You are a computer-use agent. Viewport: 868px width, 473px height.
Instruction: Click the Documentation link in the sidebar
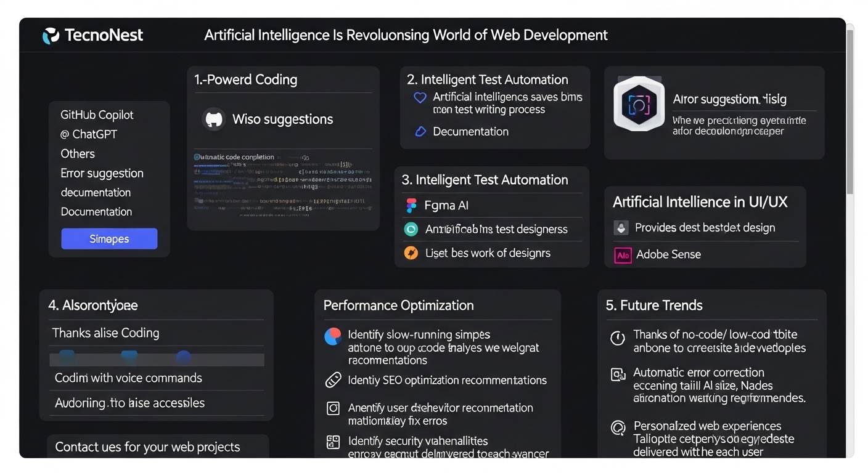click(x=96, y=212)
